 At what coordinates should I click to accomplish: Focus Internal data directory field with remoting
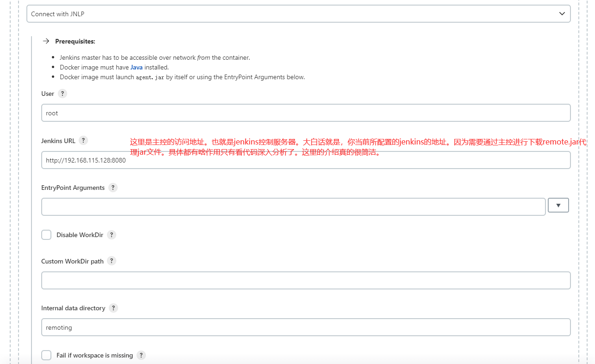tap(306, 327)
